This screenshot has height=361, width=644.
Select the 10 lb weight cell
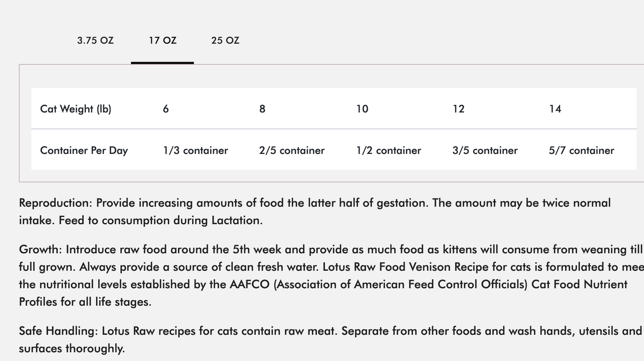(362, 109)
